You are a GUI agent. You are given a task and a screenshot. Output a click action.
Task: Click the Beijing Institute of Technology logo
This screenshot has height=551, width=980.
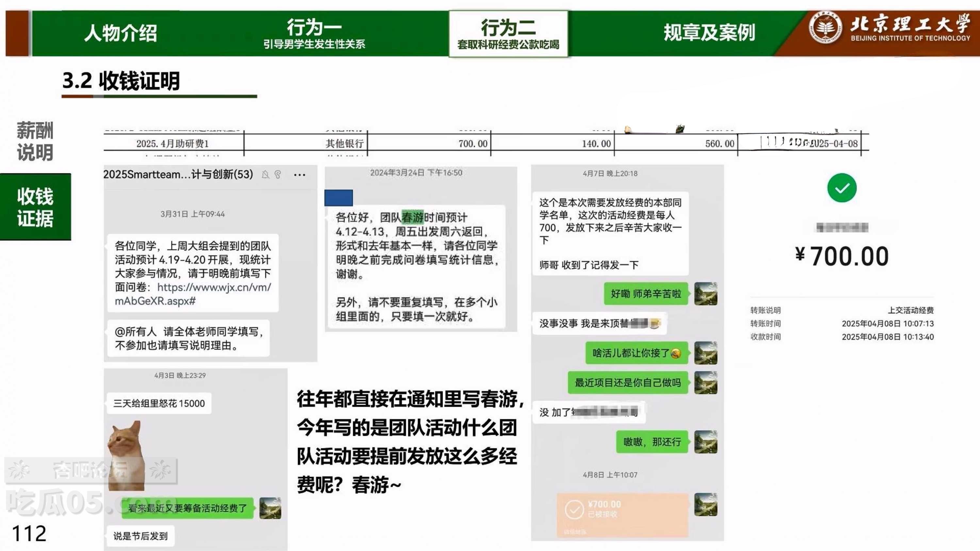point(825,28)
